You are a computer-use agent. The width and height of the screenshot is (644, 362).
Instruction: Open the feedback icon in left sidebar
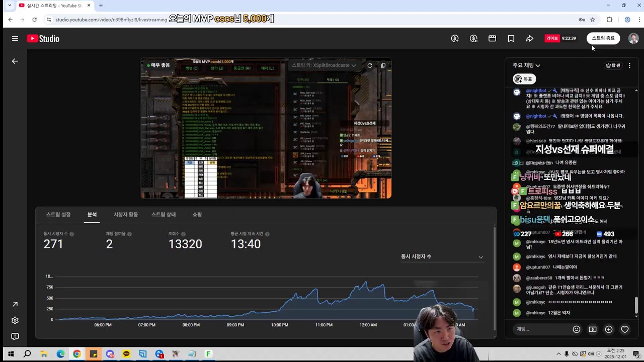[15, 336]
